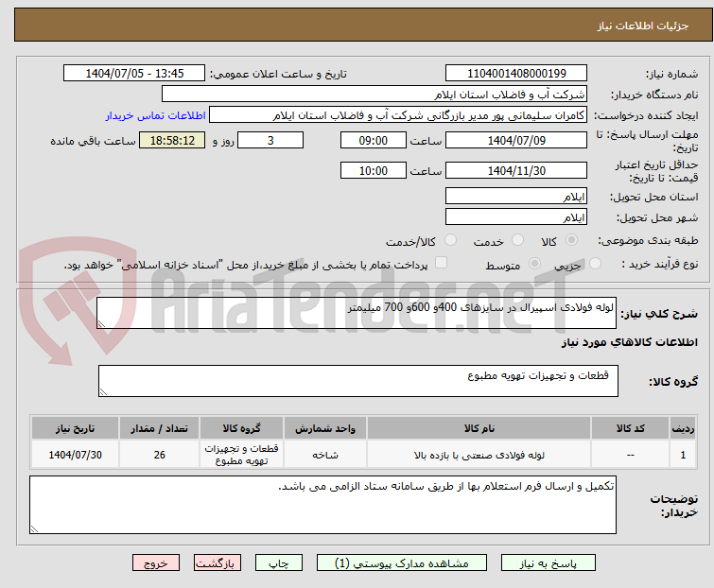Click the شرح کلی نیاز description text box
This screenshot has height=588, width=714.
pos(357,314)
